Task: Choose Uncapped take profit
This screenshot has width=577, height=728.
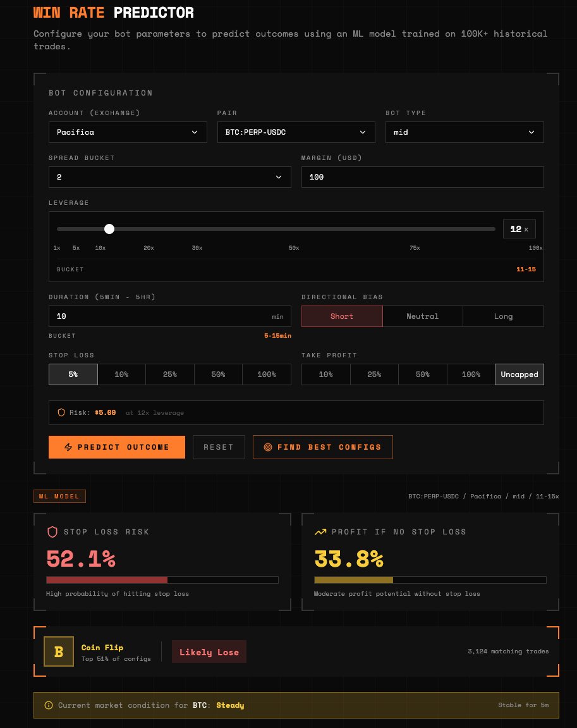Action: coord(519,374)
